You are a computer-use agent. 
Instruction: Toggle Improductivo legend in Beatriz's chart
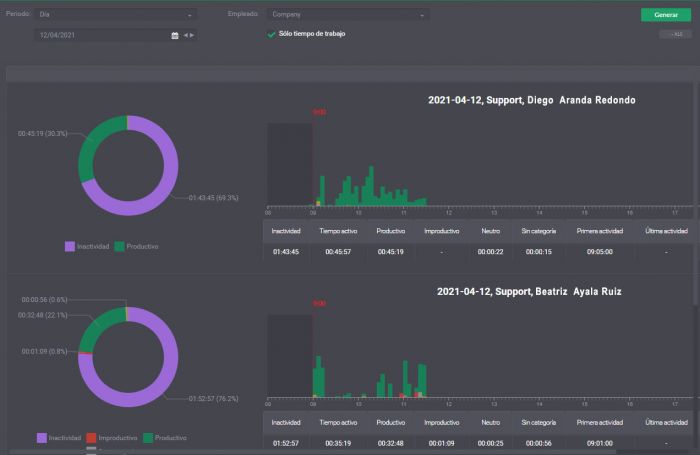coord(112,438)
